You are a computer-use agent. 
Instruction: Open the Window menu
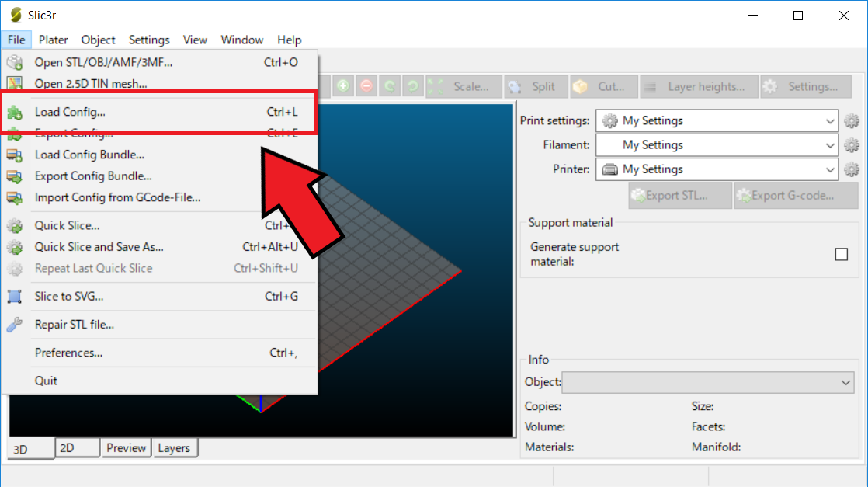242,40
